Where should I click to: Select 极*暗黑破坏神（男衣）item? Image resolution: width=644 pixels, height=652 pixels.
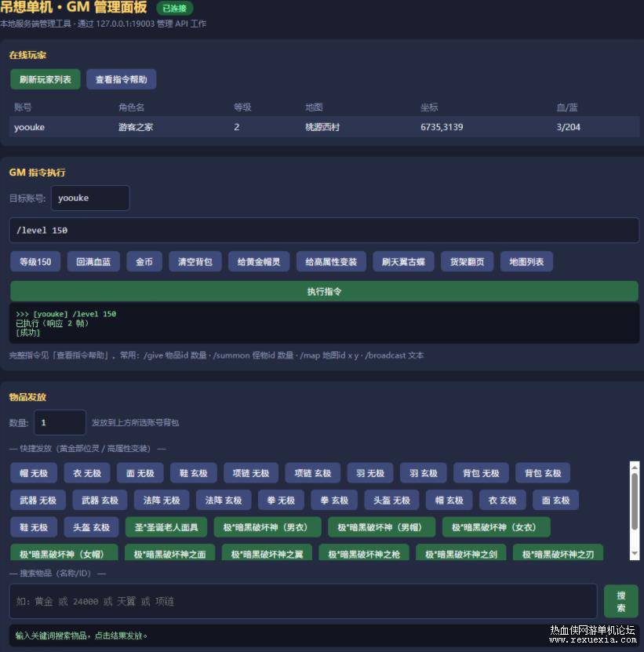point(267,526)
